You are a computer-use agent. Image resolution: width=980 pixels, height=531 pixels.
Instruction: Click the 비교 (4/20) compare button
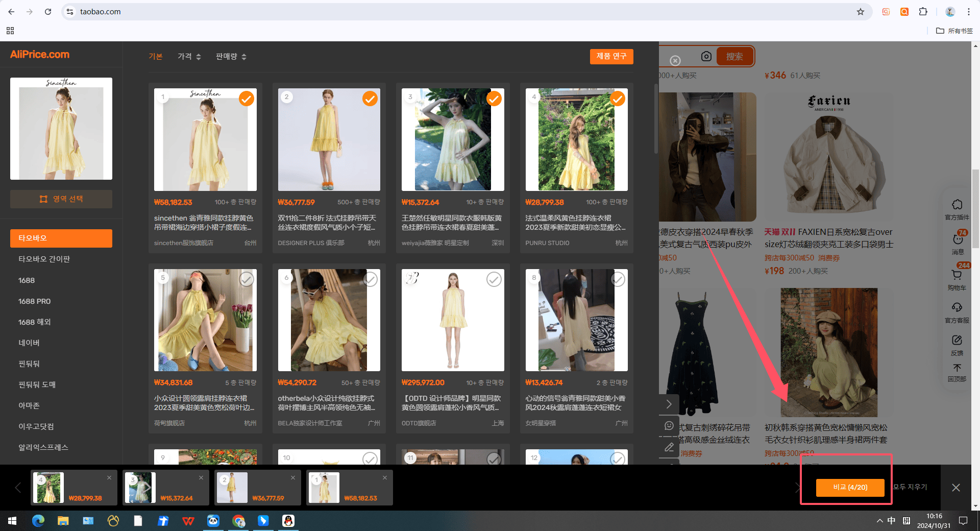[x=850, y=488]
